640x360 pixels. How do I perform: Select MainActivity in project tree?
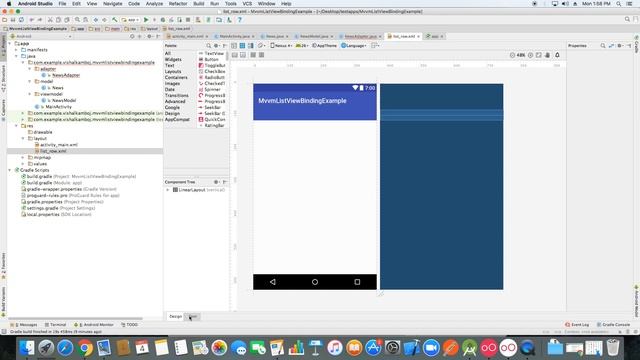(x=58, y=107)
